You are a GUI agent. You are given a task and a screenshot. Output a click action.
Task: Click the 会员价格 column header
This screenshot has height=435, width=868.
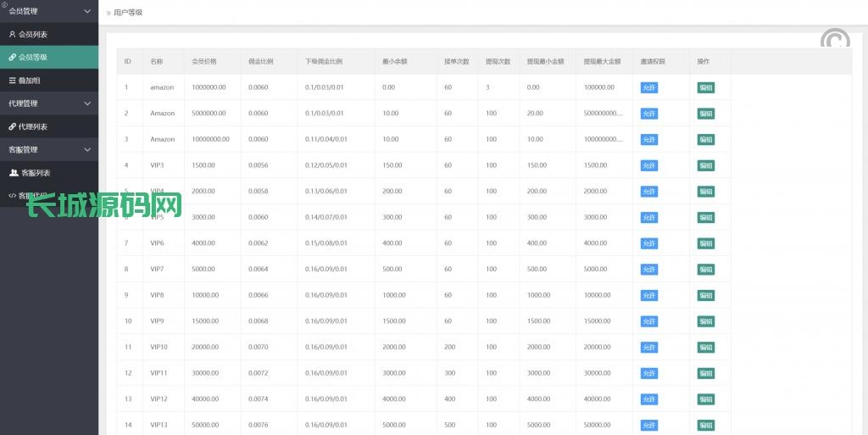(204, 62)
